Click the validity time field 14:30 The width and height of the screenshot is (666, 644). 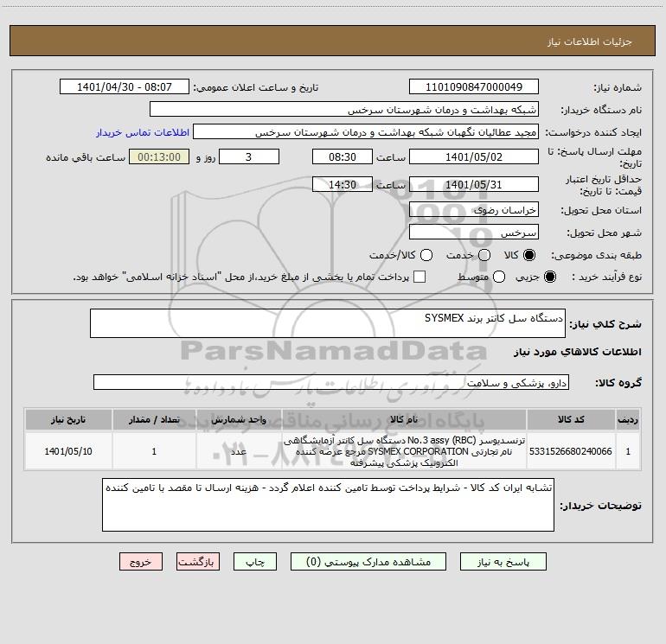coord(343,184)
